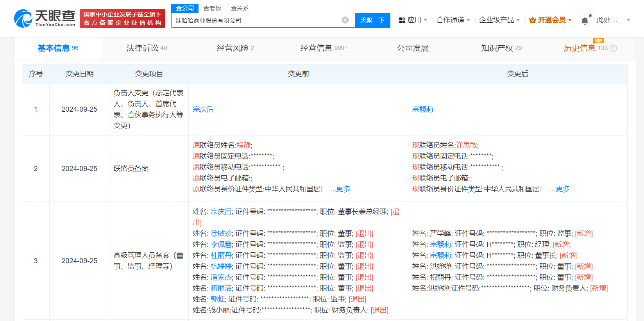Open the user account dropdown arrow
This screenshot has width=644, height=321.
pos(628,20)
